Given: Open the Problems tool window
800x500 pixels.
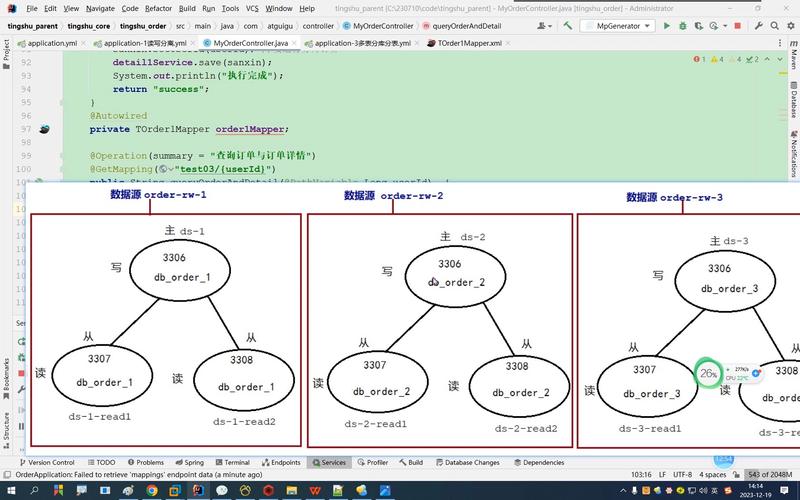Looking at the screenshot, I should 146,462.
